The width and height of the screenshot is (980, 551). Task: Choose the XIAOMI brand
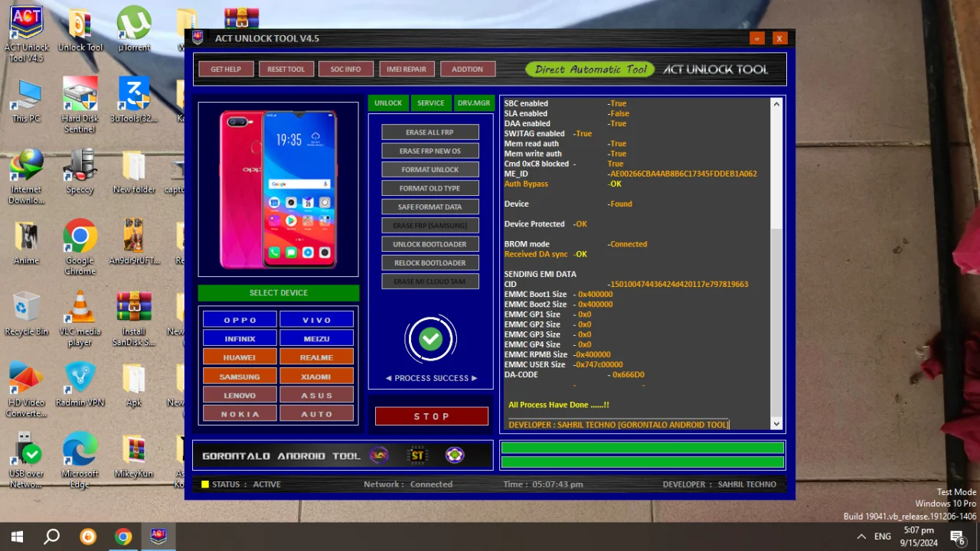click(x=316, y=377)
